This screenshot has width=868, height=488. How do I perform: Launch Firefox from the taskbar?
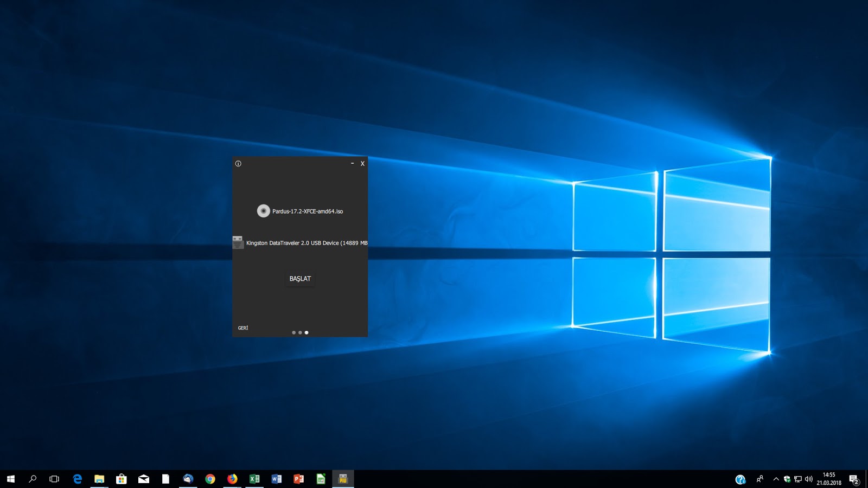[x=232, y=479]
